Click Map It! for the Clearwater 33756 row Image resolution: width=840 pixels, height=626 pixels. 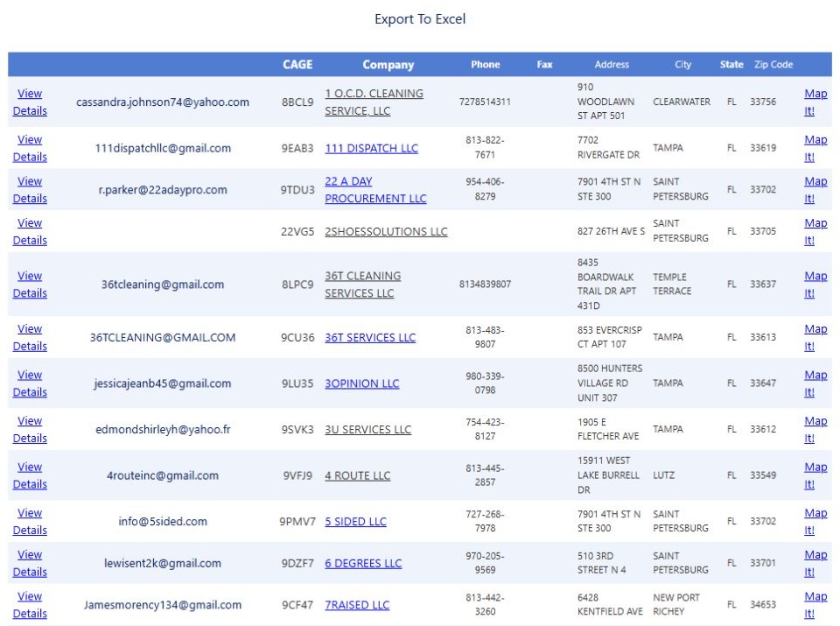click(815, 102)
